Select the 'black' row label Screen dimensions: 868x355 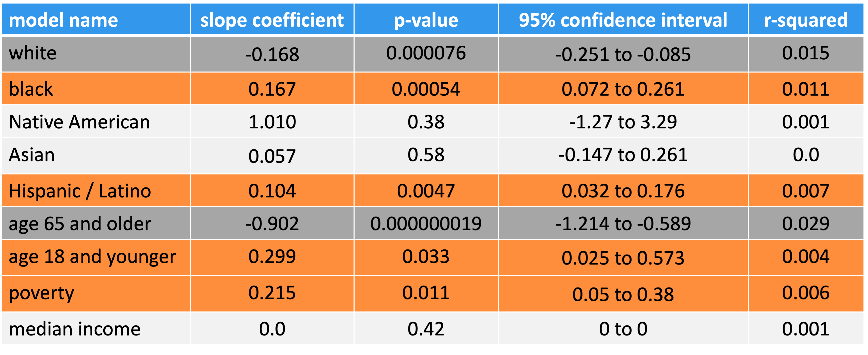click(x=31, y=89)
